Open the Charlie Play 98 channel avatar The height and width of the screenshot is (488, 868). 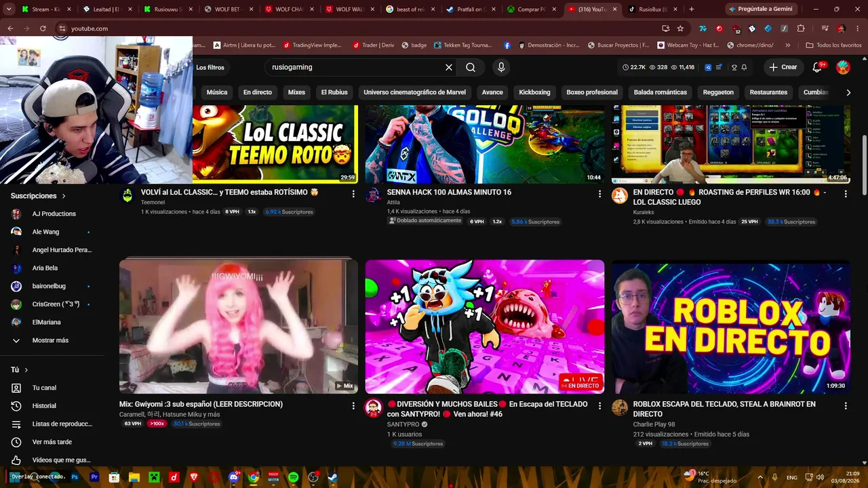point(620,407)
